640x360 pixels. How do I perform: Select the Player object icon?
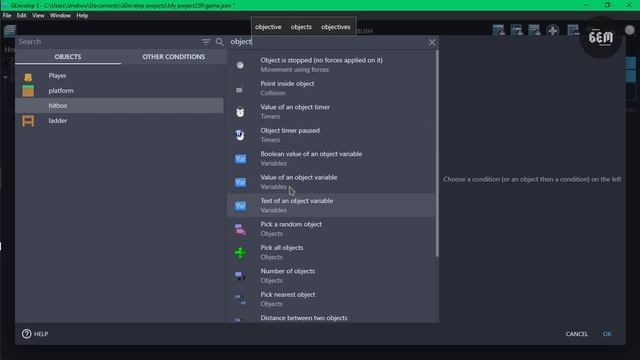28,77
